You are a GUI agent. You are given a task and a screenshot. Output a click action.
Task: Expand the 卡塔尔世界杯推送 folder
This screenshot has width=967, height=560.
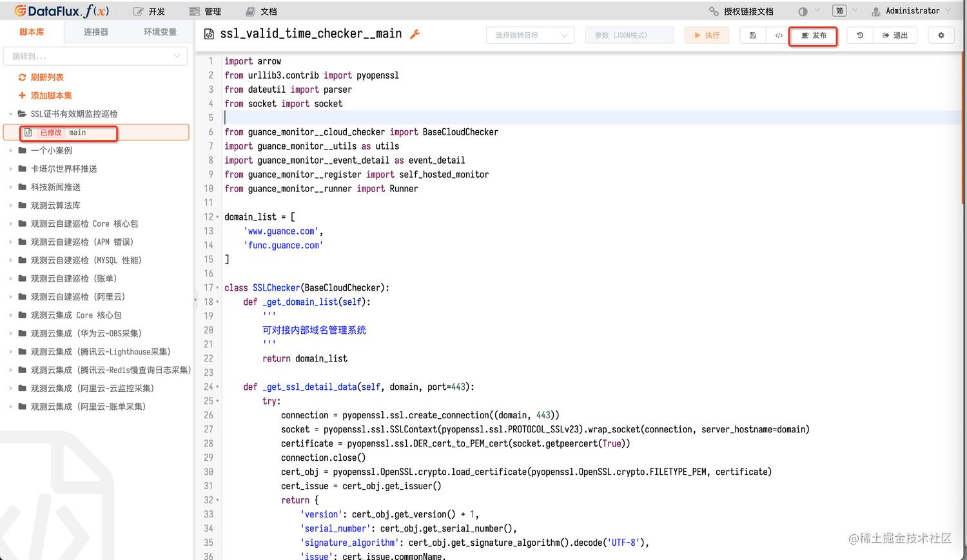click(11, 169)
